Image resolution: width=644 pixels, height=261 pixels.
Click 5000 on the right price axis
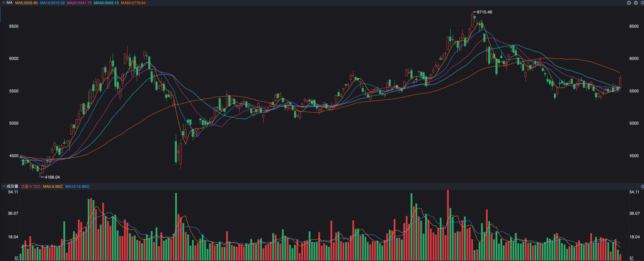[634, 123]
